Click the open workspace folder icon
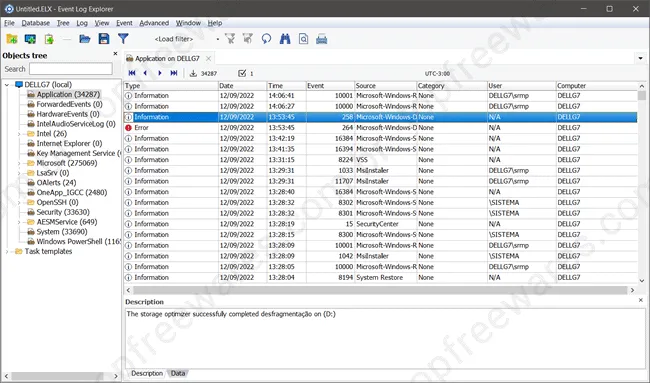The width and height of the screenshot is (650, 383). coord(85,39)
